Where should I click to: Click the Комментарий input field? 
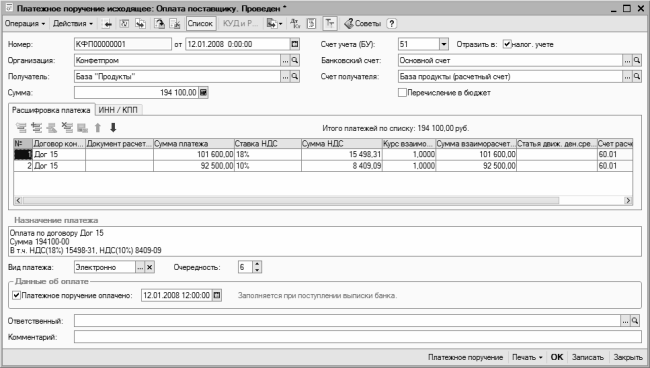coord(358,337)
